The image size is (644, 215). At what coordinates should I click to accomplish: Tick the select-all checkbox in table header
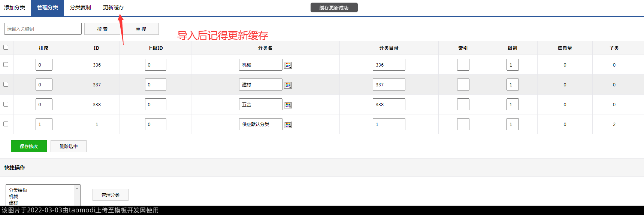point(6,47)
